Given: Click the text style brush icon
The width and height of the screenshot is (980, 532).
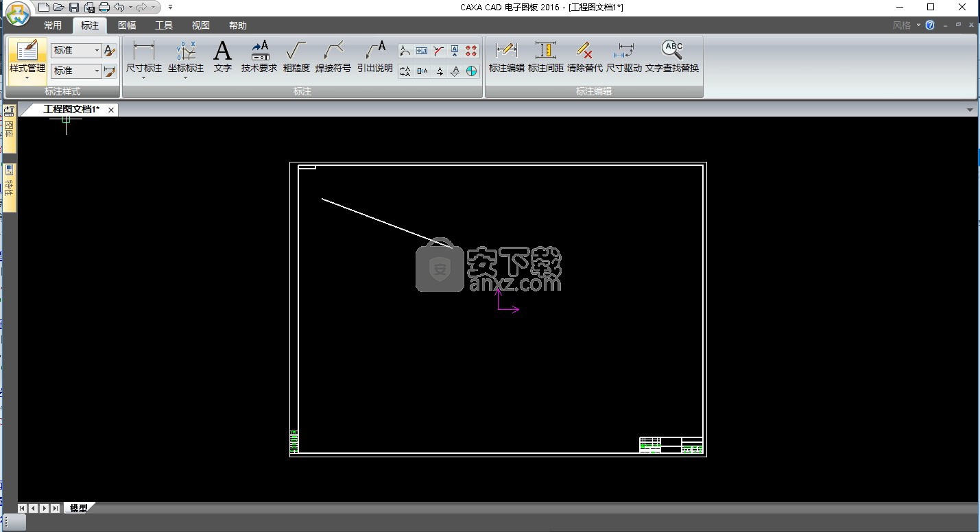Looking at the screenshot, I should pyautogui.click(x=110, y=50).
